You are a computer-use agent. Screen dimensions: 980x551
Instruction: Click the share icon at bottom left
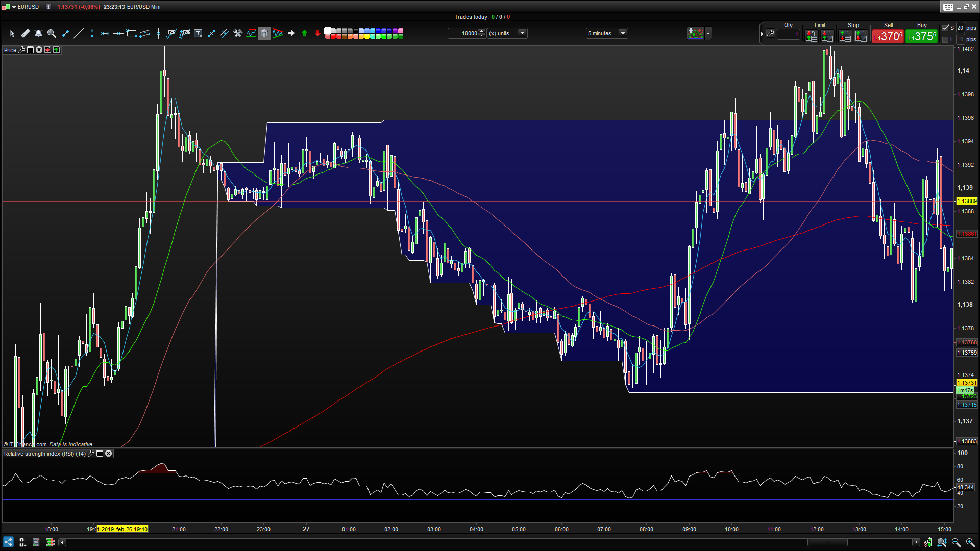coord(8,542)
